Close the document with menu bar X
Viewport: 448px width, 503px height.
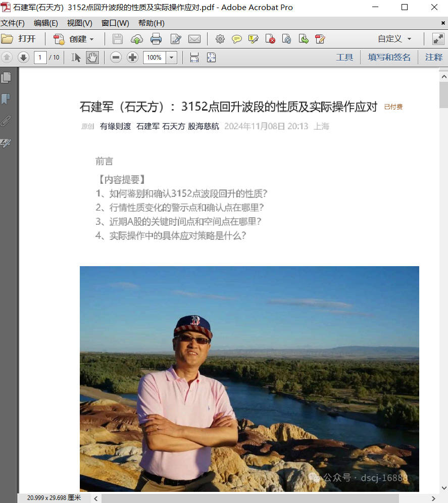(443, 23)
